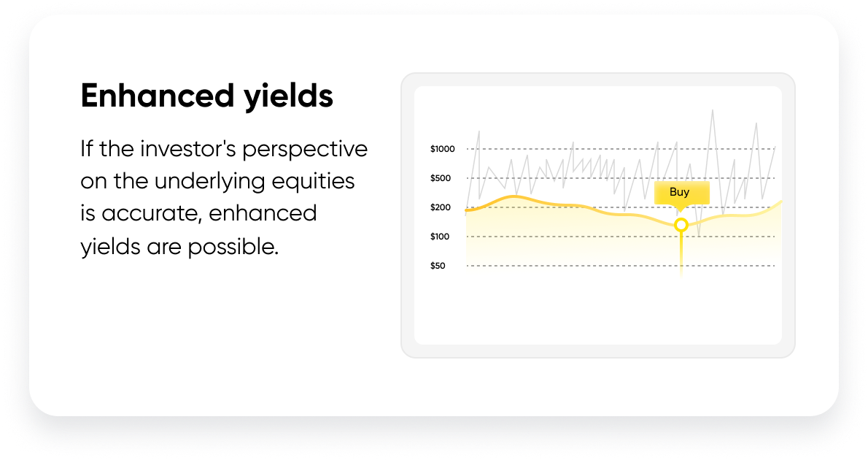
Task: Click the Enhanced yields heading
Action: [206, 96]
